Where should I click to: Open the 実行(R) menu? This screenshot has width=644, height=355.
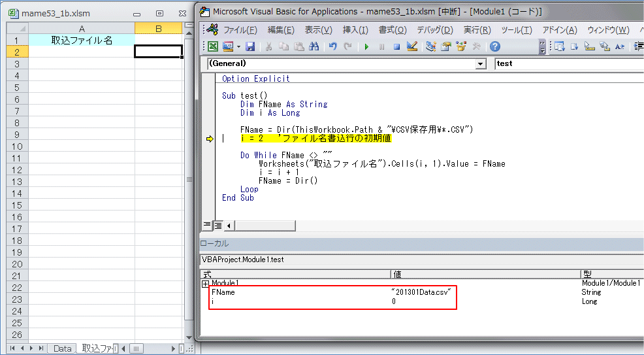477,30
